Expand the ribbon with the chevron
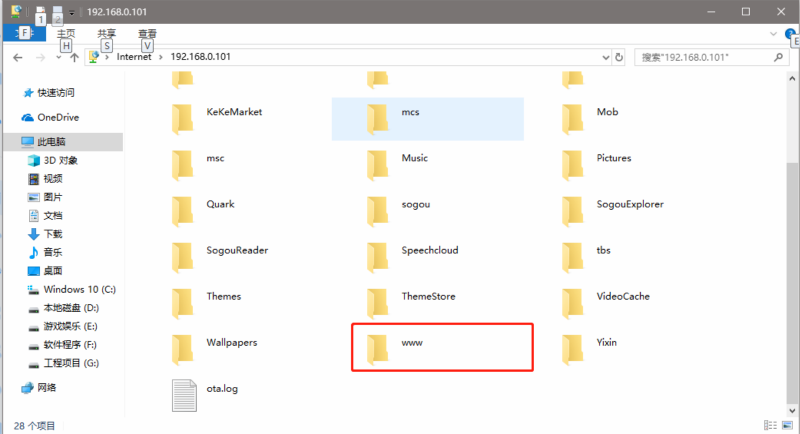Screen dimensions: 800x434 (x=774, y=33)
